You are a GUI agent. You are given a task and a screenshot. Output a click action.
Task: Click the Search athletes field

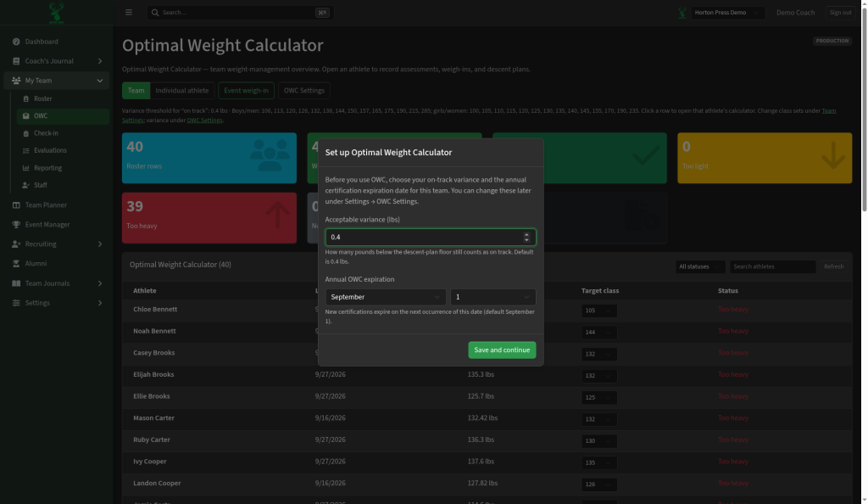772,266
